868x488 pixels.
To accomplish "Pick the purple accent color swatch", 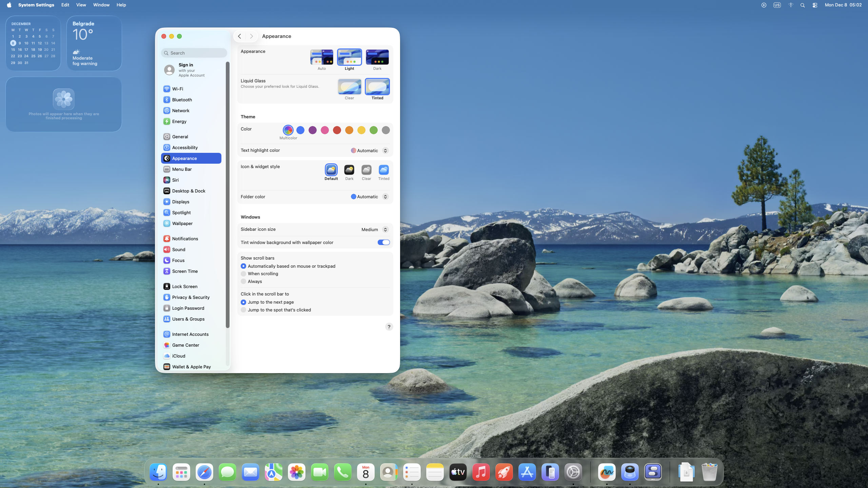I will 312,130.
